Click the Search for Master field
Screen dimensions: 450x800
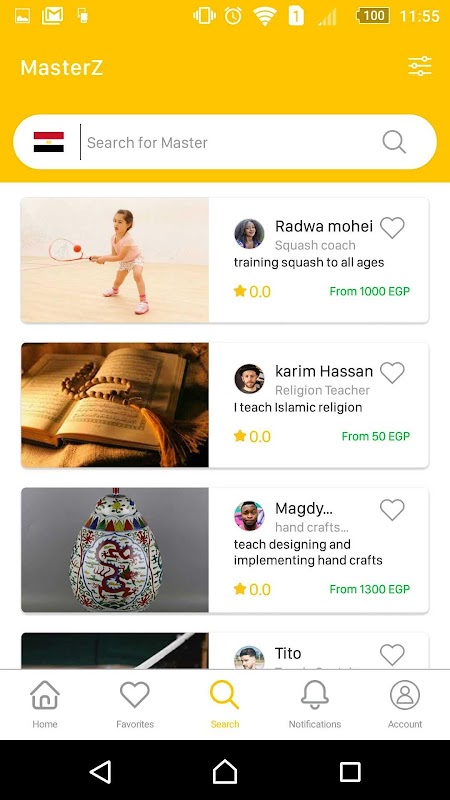pyautogui.click(x=230, y=142)
